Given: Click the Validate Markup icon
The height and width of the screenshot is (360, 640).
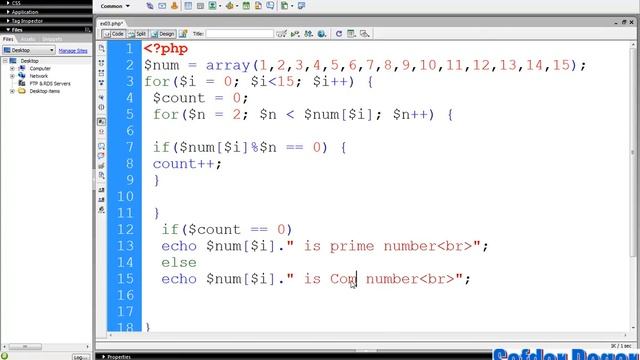Looking at the screenshot, I should pyautogui.click(x=295, y=34).
